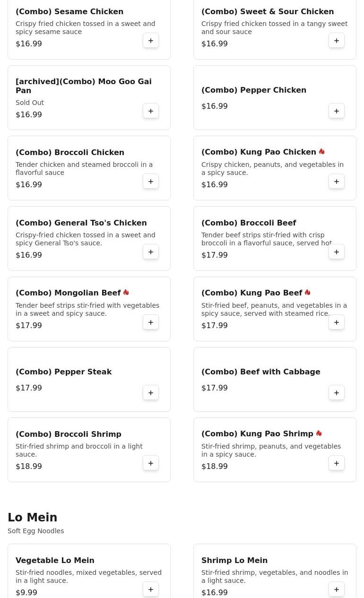
Task: Add Combo Mongolian Beef to cart
Action: 151,322
